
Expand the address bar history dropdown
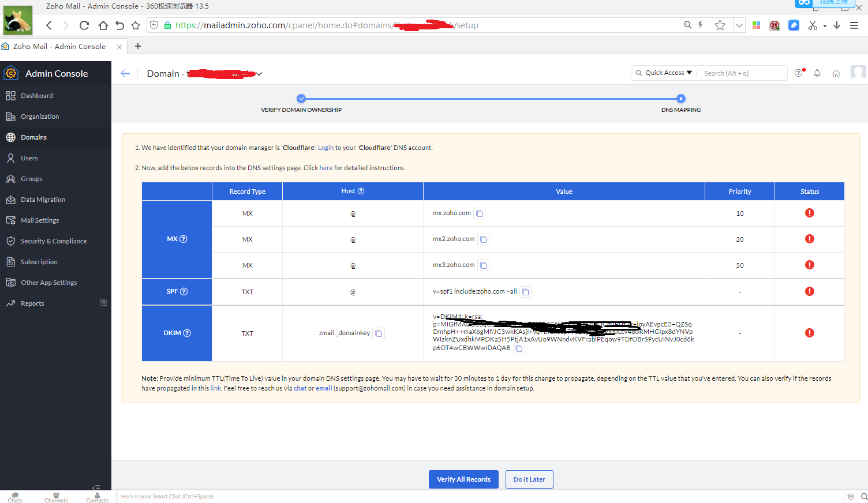[x=739, y=25]
